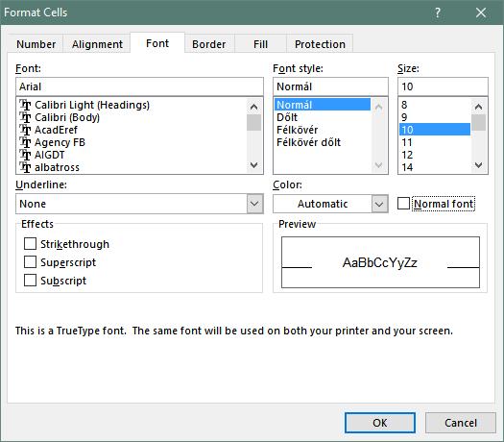Click the Help question mark
Image resolution: width=504 pixels, height=442 pixels.
[x=438, y=12]
